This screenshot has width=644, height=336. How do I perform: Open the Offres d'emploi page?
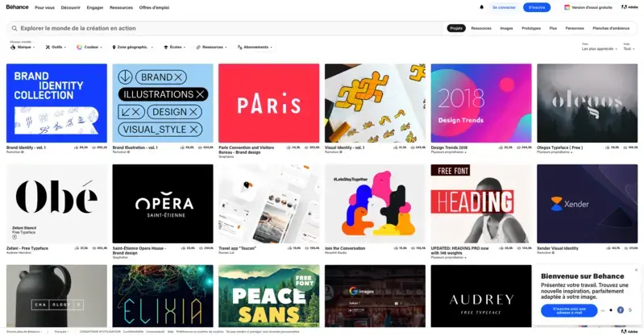(x=154, y=7)
